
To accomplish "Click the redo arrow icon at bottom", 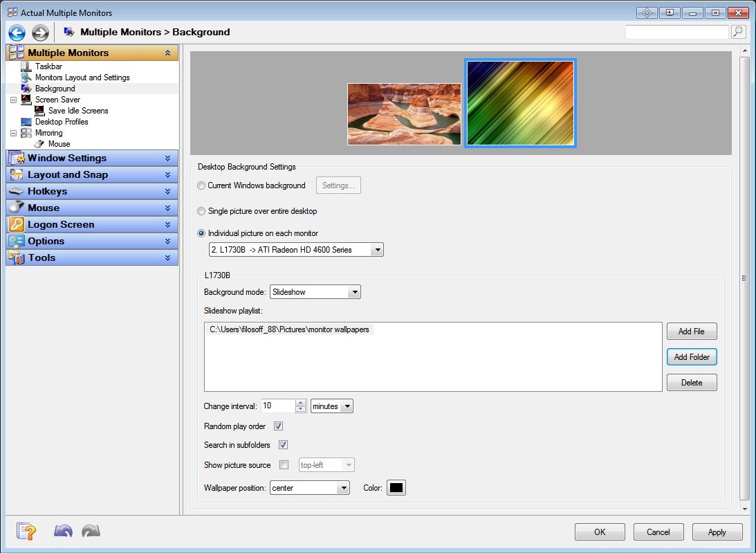I will pyautogui.click(x=91, y=532).
